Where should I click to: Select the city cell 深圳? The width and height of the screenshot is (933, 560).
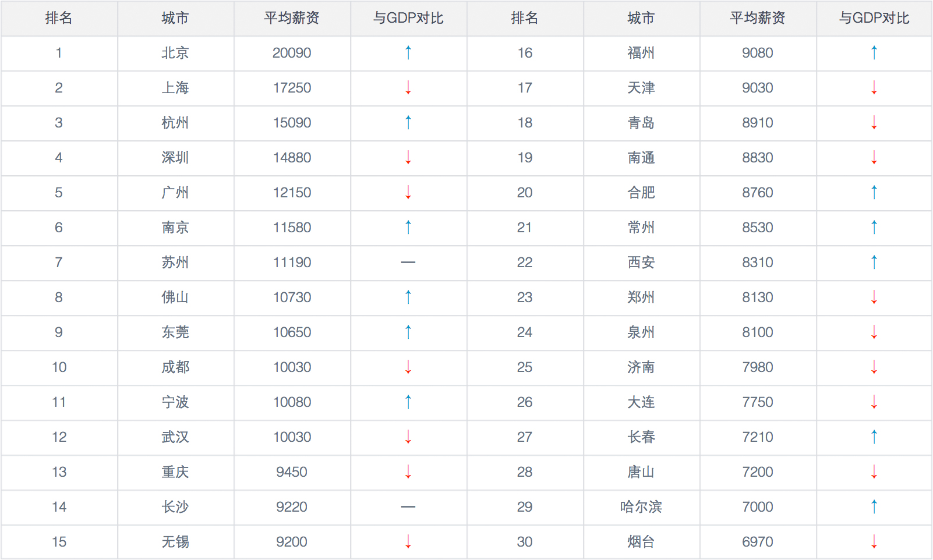[x=175, y=158]
